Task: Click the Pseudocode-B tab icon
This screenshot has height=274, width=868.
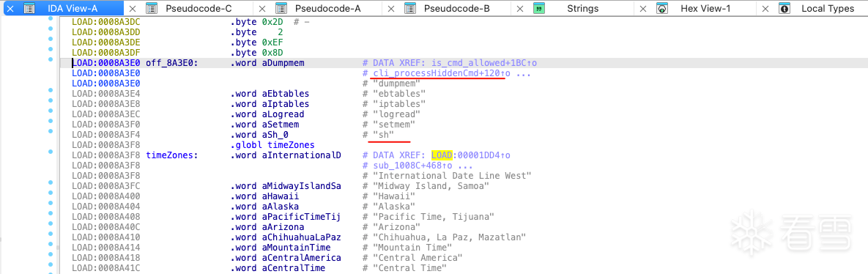Action: pyautogui.click(x=410, y=9)
